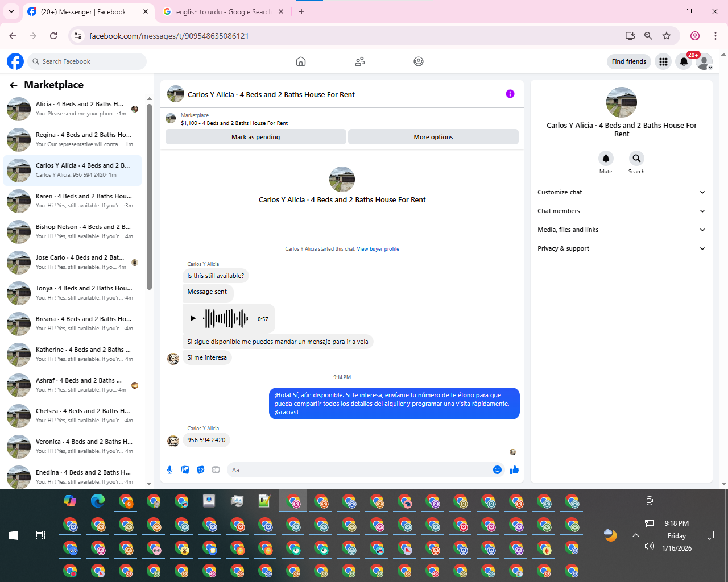Click the 'Is this still available?' message

[x=216, y=276]
